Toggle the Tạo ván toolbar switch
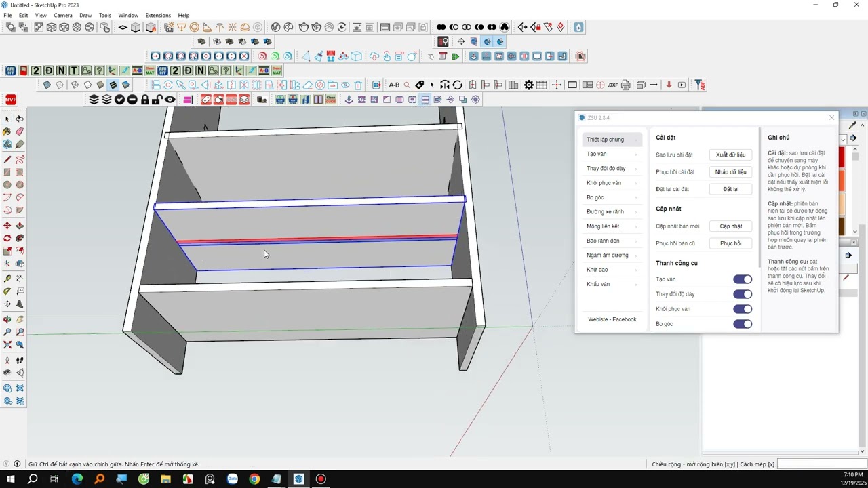Image resolution: width=868 pixels, height=488 pixels. 743,279
